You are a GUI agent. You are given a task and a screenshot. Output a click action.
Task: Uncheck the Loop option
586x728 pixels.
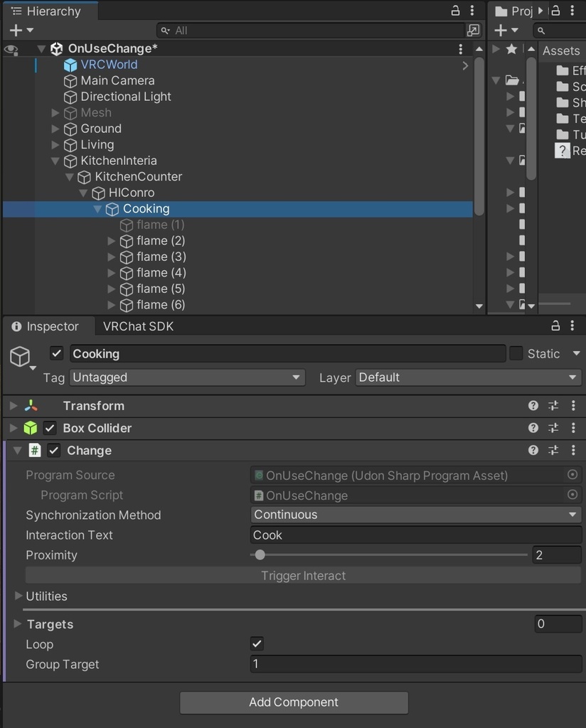pyautogui.click(x=257, y=643)
